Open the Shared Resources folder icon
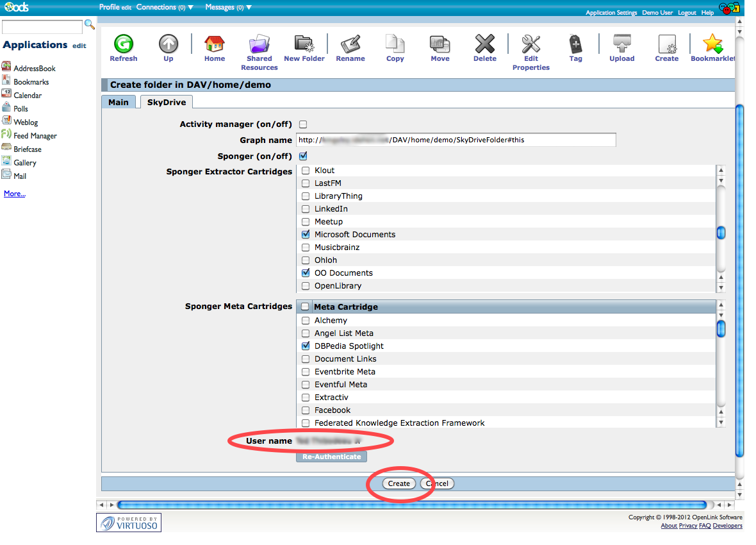The image size is (756, 545). [259, 44]
